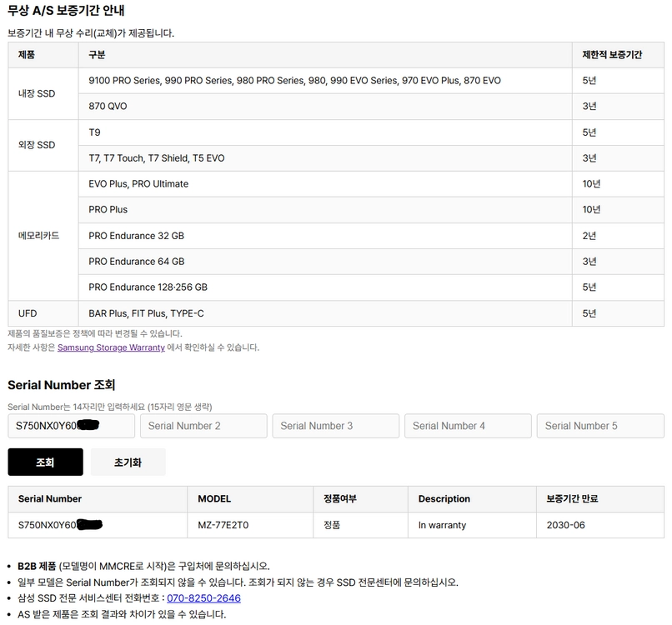
Task: Click the 정품여부 column header
Action: coord(360,499)
